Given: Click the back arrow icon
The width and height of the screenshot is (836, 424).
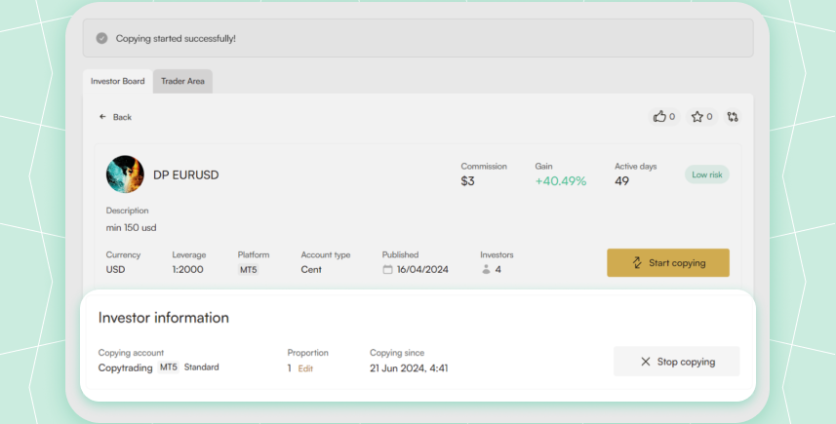Looking at the screenshot, I should [x=103, y=117].
